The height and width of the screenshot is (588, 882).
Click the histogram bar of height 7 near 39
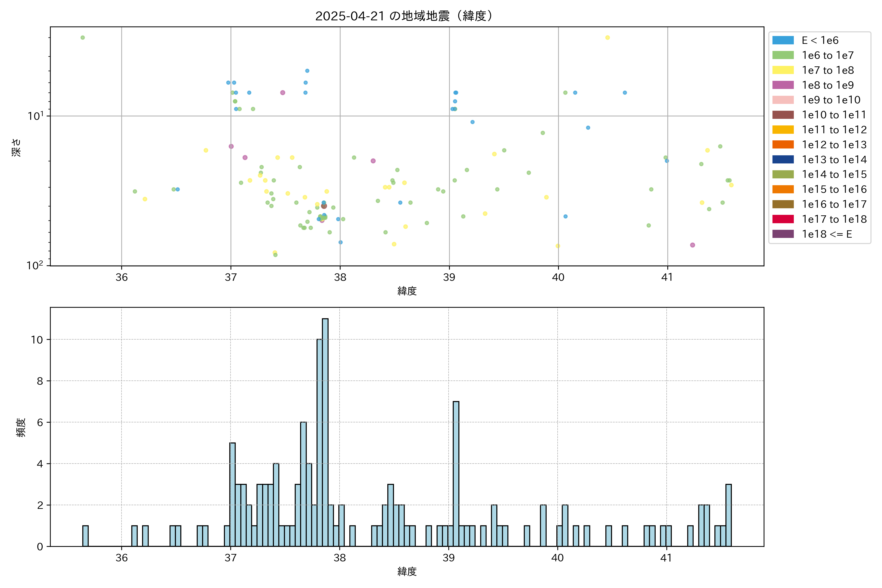coord(456,474)
